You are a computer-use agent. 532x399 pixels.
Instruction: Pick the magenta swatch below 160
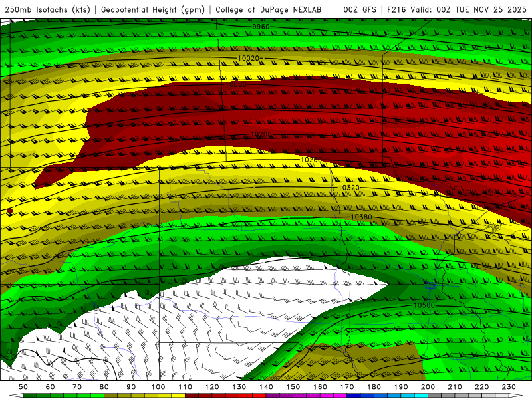pyautogui.click(x=327, y=395)
